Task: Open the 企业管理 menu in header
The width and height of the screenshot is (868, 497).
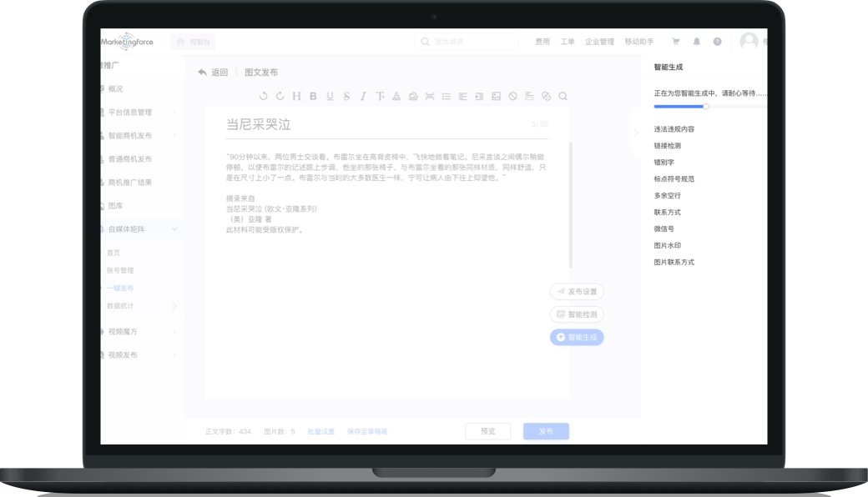Action: point(599,42)
